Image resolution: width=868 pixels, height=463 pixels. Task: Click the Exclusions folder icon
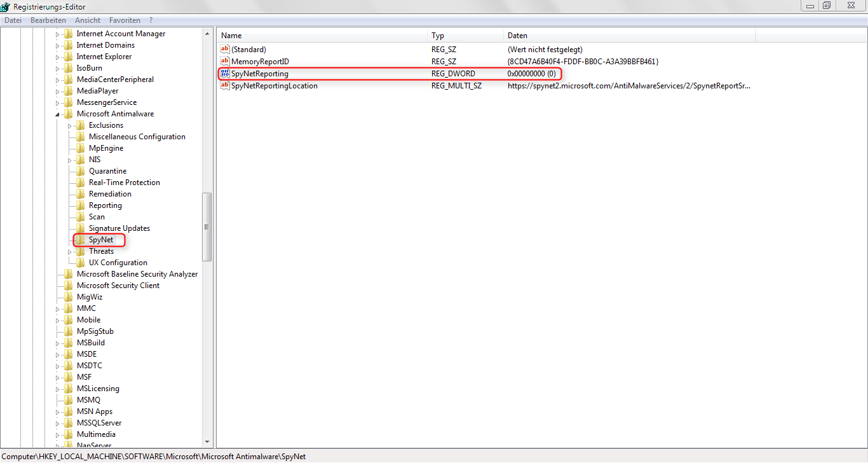[x=81, y=125]
